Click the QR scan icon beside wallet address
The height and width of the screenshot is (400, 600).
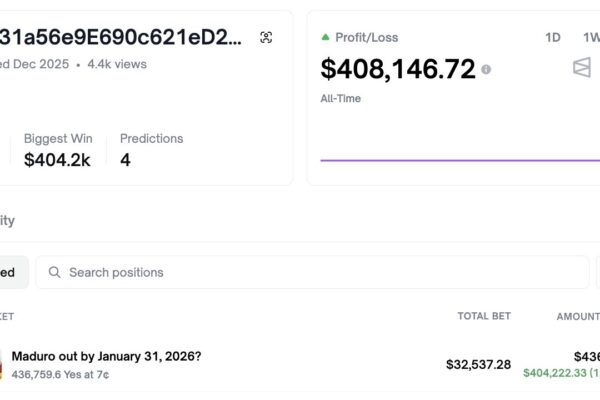click(266, 38)
